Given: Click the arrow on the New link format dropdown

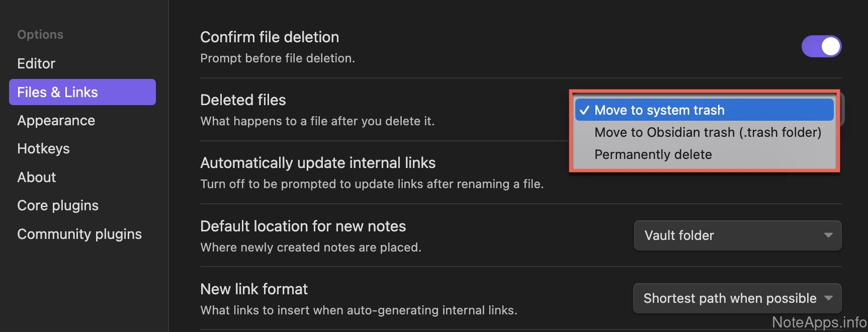Looking at the screenshot, I should pos(828,298).
